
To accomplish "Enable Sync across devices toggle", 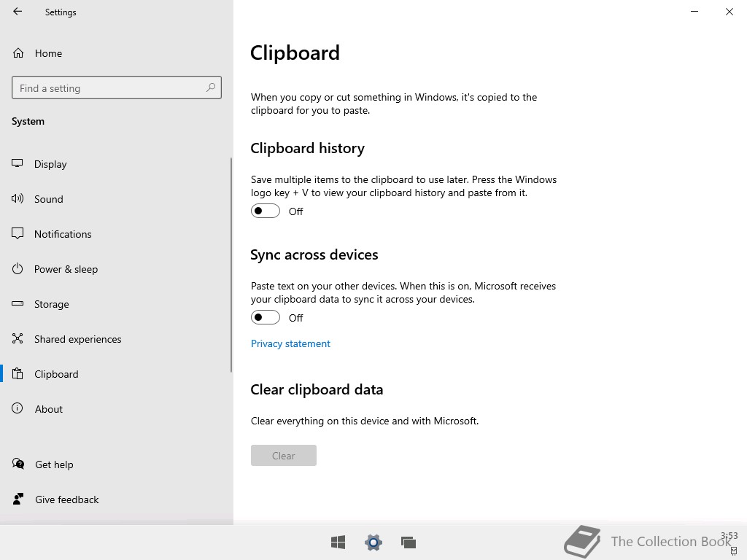I will [x=266, y=317].
